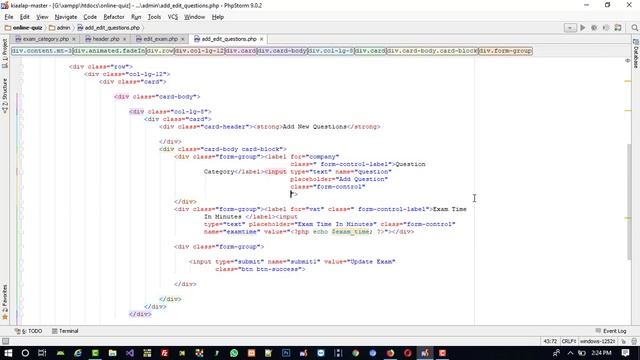The image size is (640, 360).
Task: Open the Help menu
Action: [x=218, y=17]
